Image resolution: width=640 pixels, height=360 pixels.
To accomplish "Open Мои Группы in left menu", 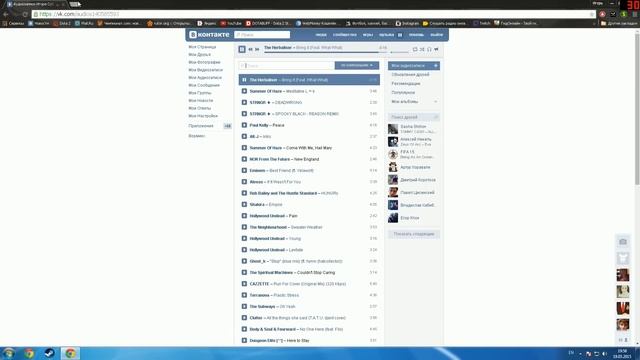I will [200, 93].
